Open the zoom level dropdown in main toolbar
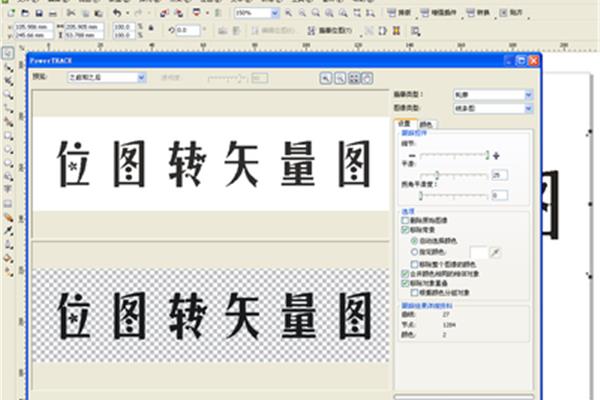Screen dimensions: 600x400 tap(275, 13)
